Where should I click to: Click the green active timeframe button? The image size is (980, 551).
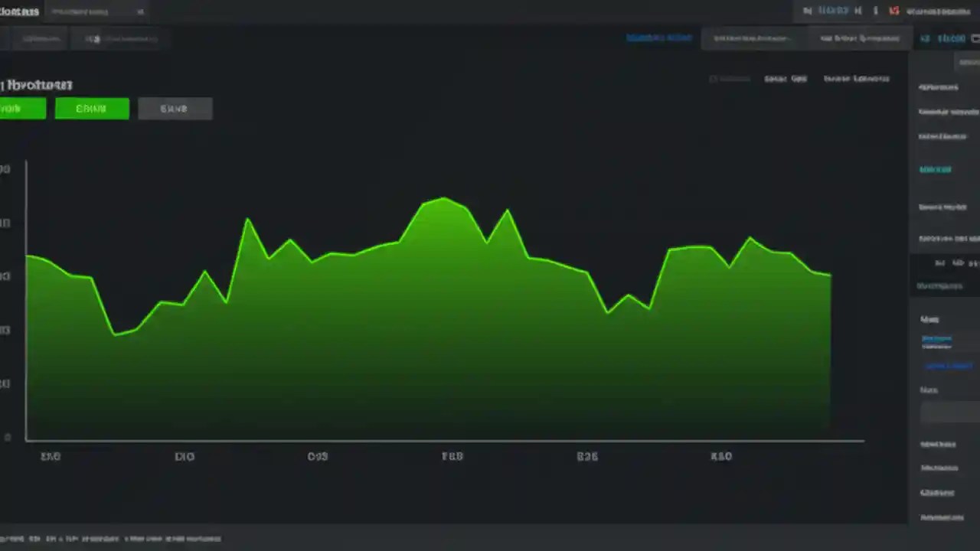(92, 109)
